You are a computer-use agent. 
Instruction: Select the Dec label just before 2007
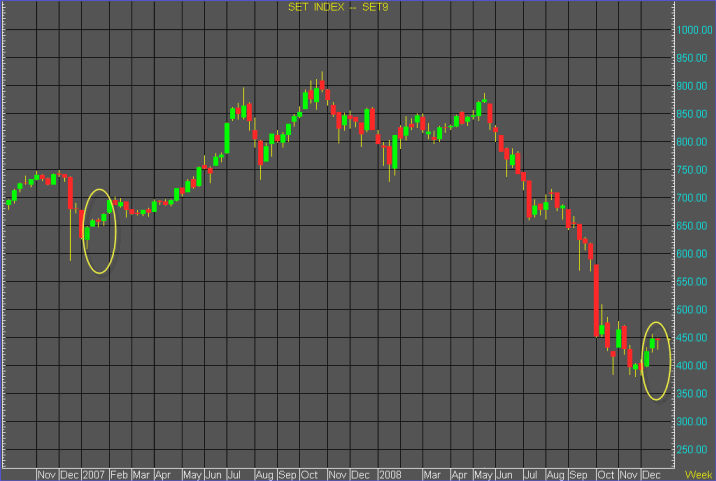[69, 475]
